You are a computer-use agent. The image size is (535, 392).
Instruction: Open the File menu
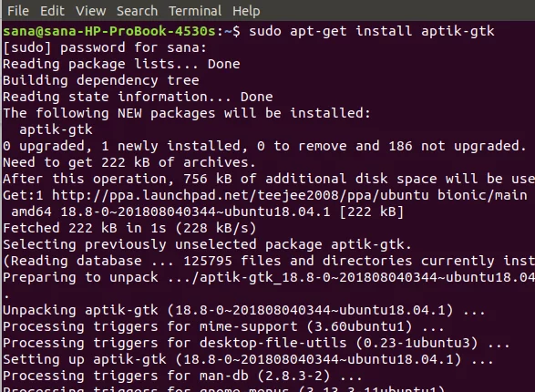click(x=18, y=11)
